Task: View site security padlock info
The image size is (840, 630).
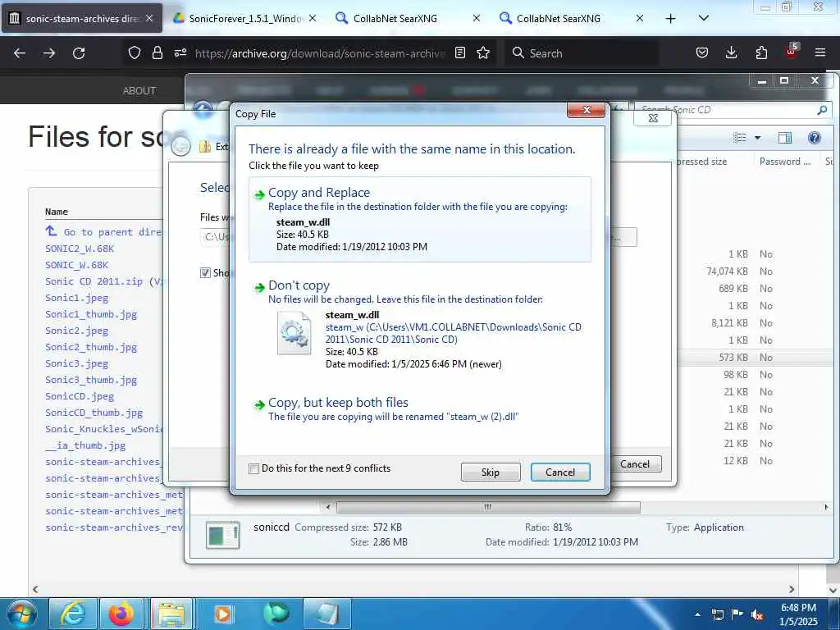Action: tap(157, 53)
